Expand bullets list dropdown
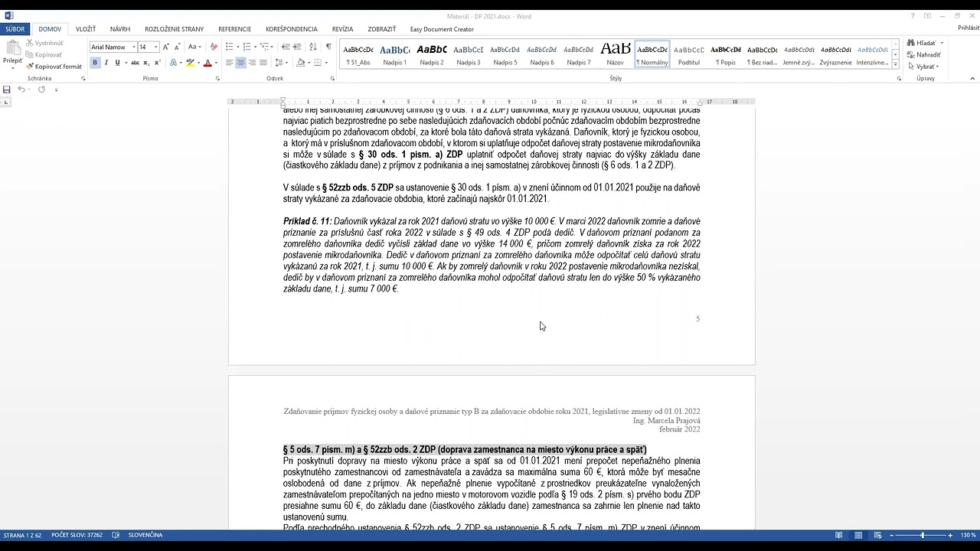Viewport: 980px width, 551px height. point(238,47)
